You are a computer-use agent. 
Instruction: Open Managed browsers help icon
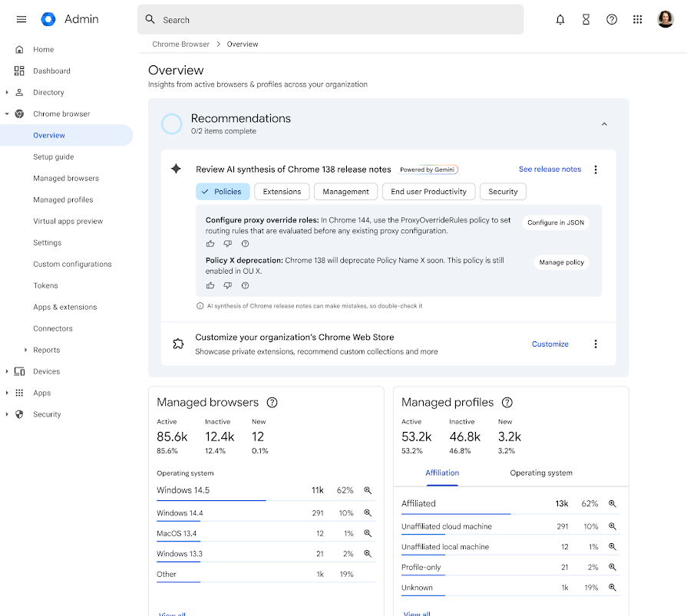[x=272, y=402]
